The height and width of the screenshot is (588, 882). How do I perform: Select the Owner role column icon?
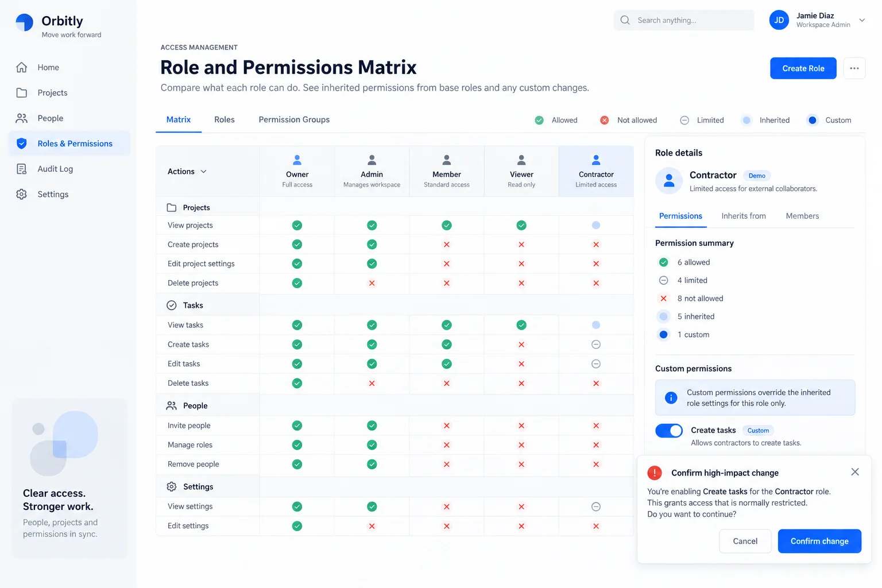(x=297, y=160)
